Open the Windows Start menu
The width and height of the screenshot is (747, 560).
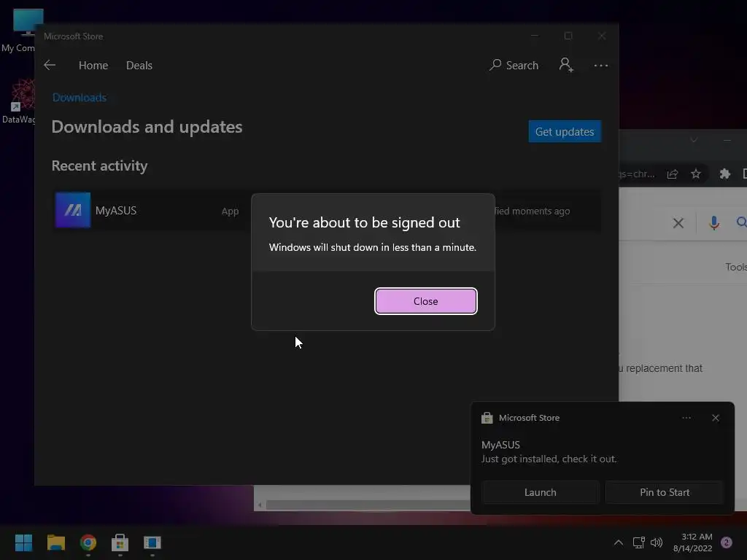point(23,542)
